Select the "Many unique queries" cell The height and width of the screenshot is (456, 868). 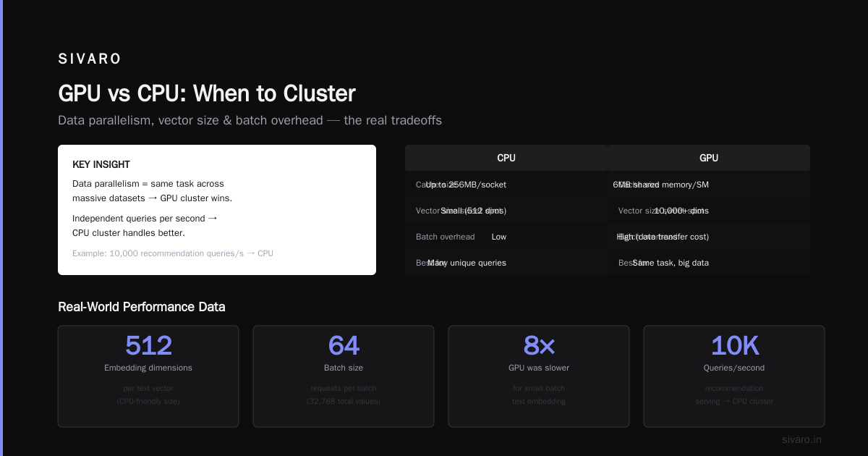(467, 263)
